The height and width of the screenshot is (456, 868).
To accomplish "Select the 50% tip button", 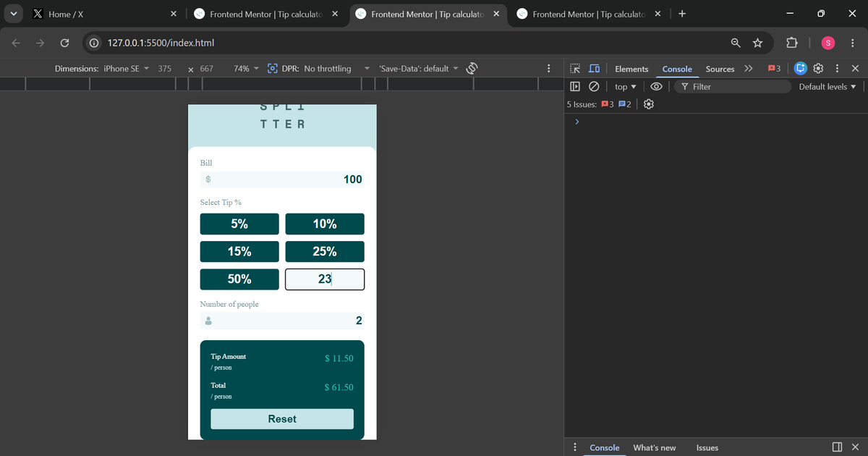I will (239, 279).
